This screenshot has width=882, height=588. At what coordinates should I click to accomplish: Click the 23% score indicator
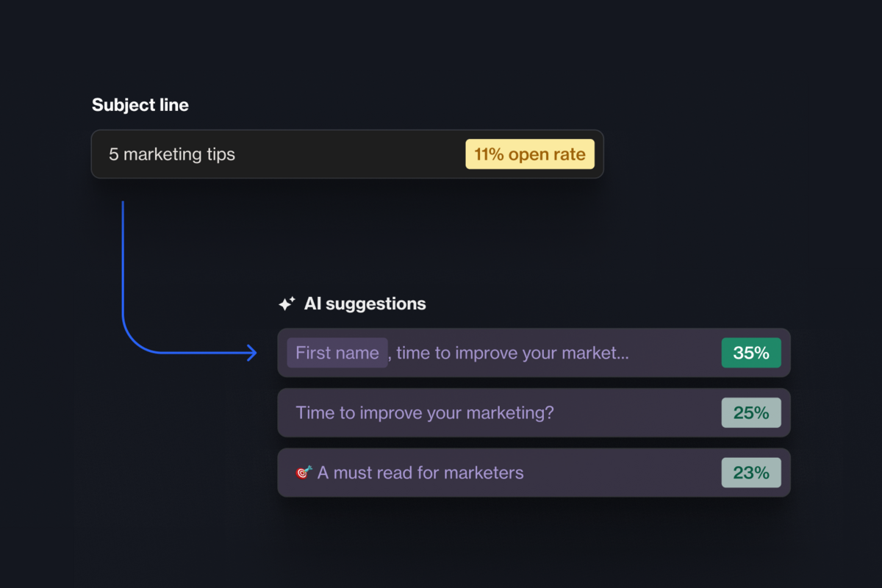click(x=750, y=473)
